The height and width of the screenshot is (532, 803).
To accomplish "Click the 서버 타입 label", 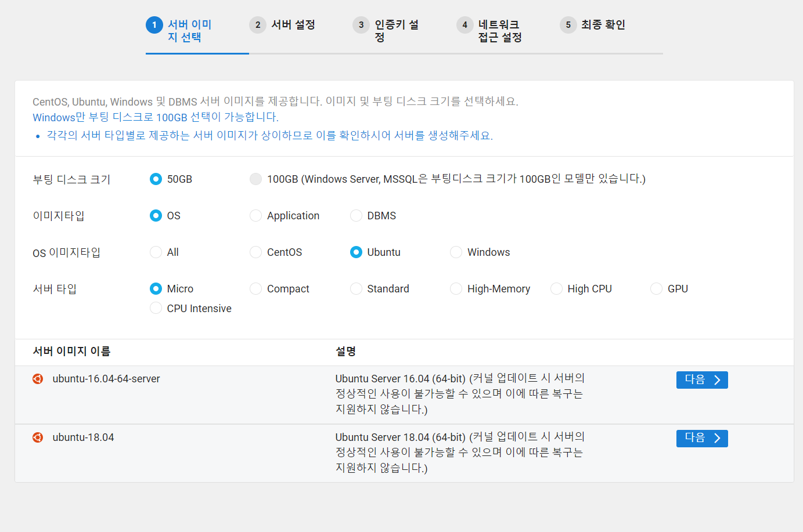I will (x=55, y=289).
